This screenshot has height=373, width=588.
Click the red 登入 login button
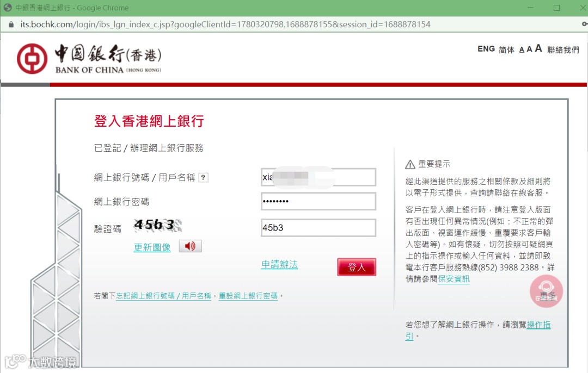click(356, 267)
